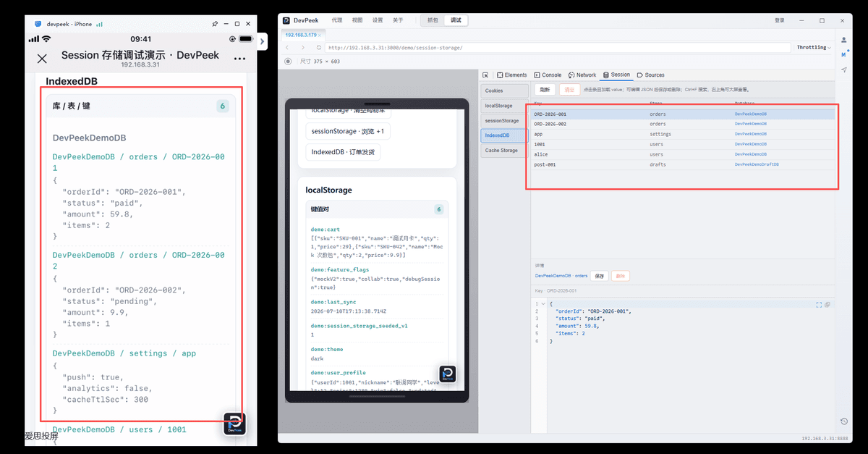Copy JSON value with copy icon

click(x=827, y=305)
